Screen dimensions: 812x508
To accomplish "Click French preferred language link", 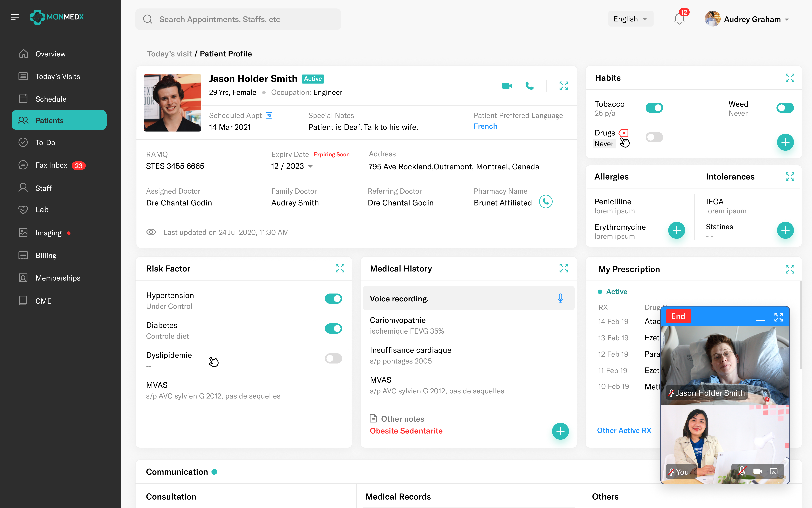I will [x=485, y=126].
